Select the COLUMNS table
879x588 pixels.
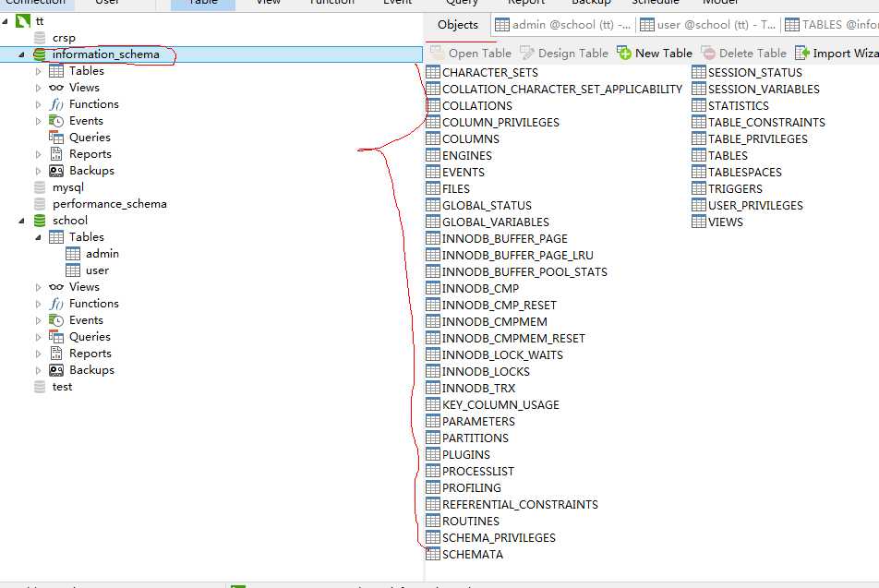(x=463, y=138)
